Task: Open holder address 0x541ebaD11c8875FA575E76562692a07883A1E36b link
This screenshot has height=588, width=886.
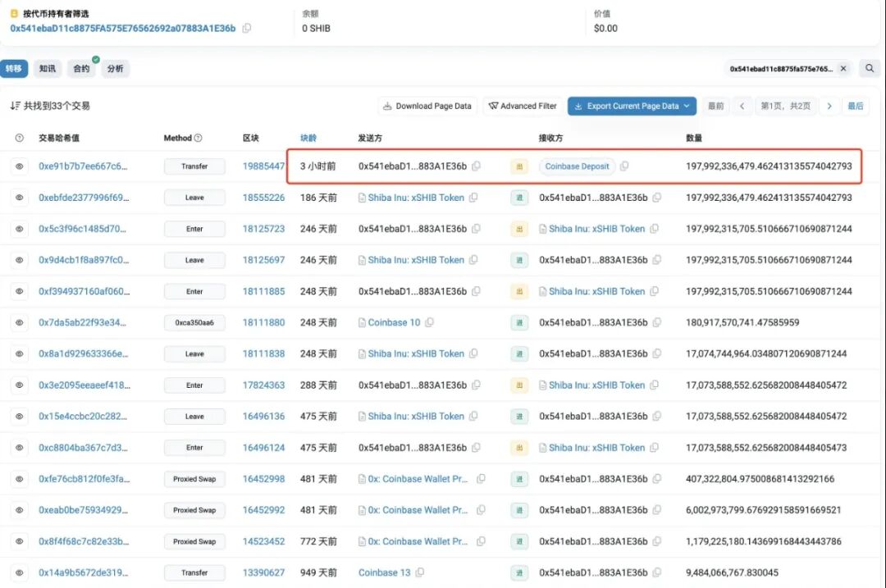Action: click(122, 28)
